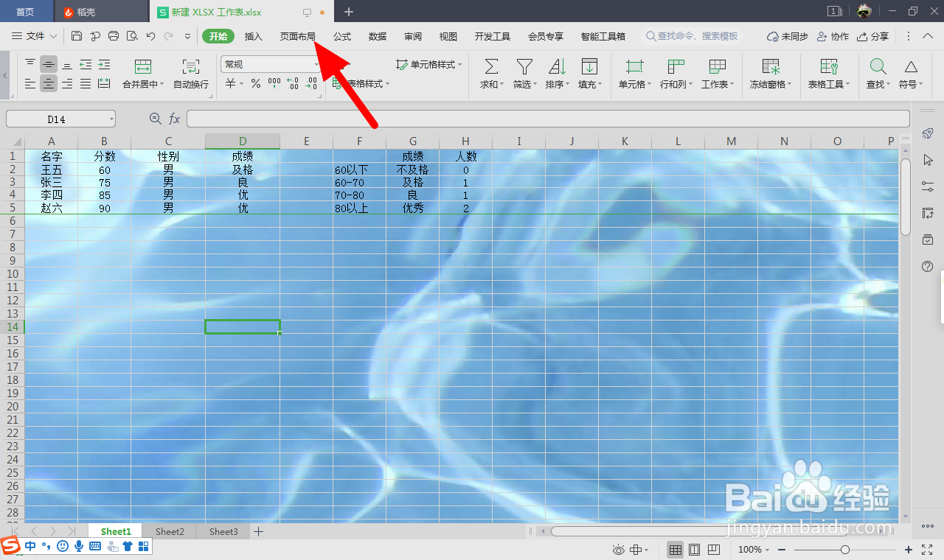The width and height of the screenshot is (944, 560).
Task: Click the Sogou microphone voice input icon
Action: point(79,546)
